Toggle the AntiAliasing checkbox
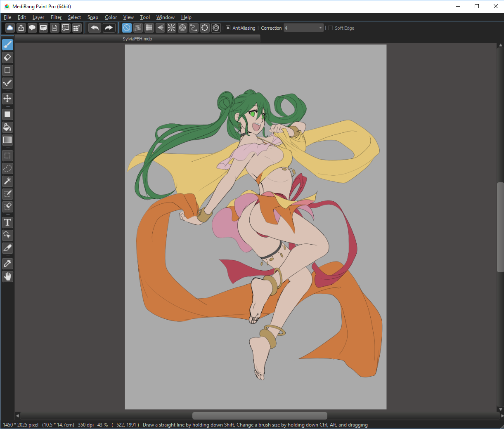The image size is (504, 429). (228, 28)
